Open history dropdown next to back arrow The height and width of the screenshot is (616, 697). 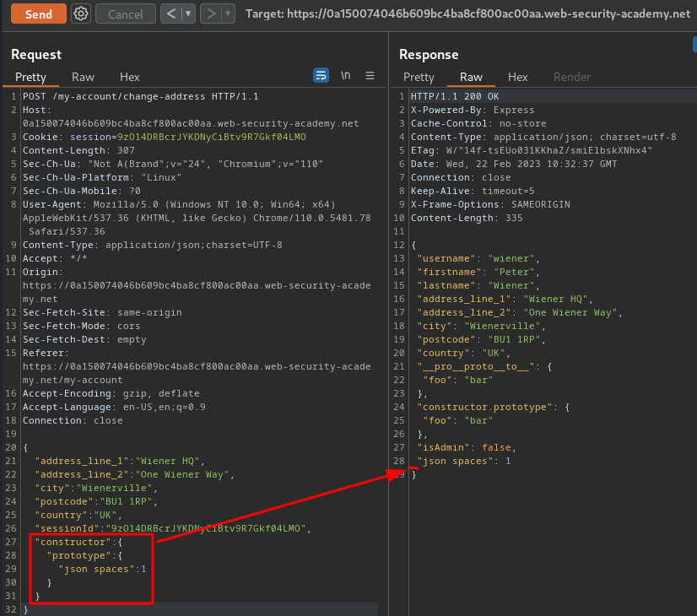[188, 14]
